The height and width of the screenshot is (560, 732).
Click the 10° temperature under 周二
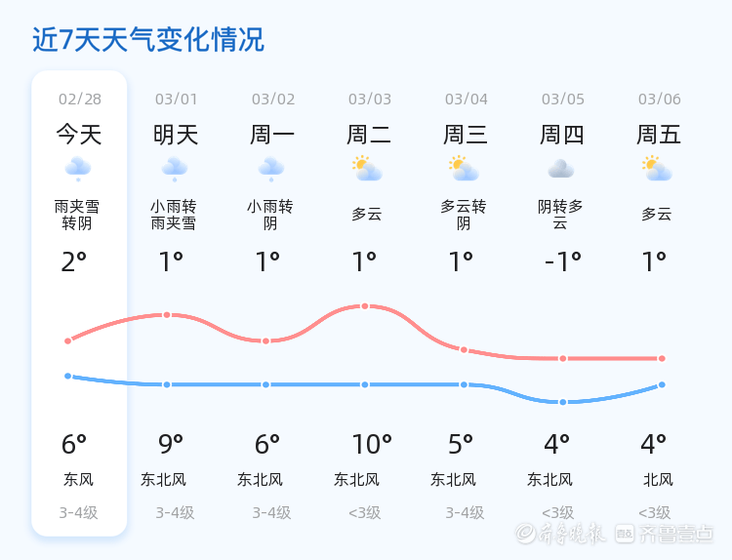(372, 445)
